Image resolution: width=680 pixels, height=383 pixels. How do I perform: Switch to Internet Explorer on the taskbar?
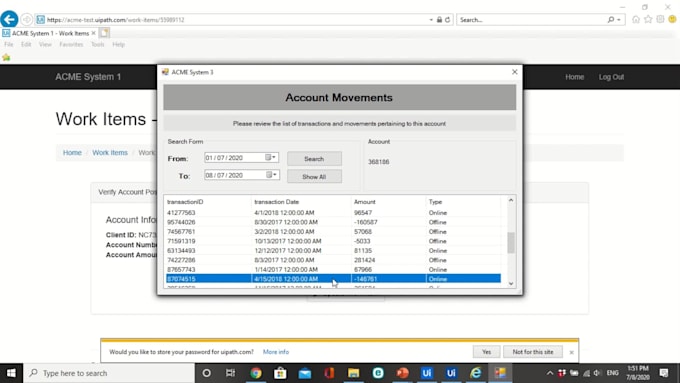point(476,373)
